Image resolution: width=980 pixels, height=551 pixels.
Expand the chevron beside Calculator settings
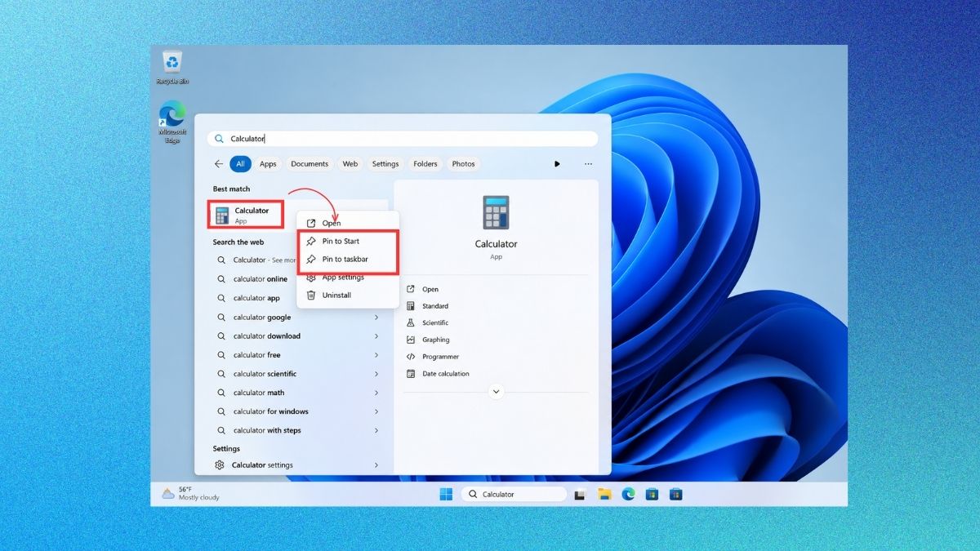[376, 465]
